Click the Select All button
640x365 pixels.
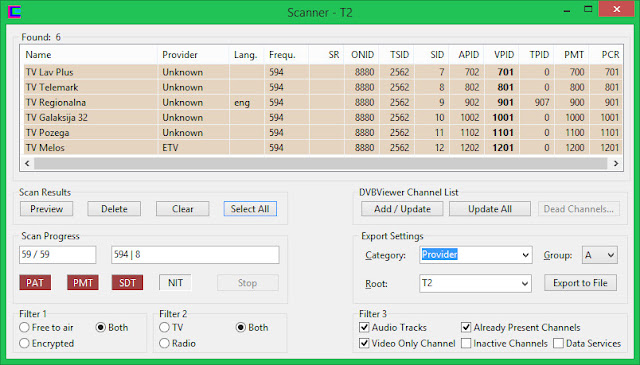(250, 209)
